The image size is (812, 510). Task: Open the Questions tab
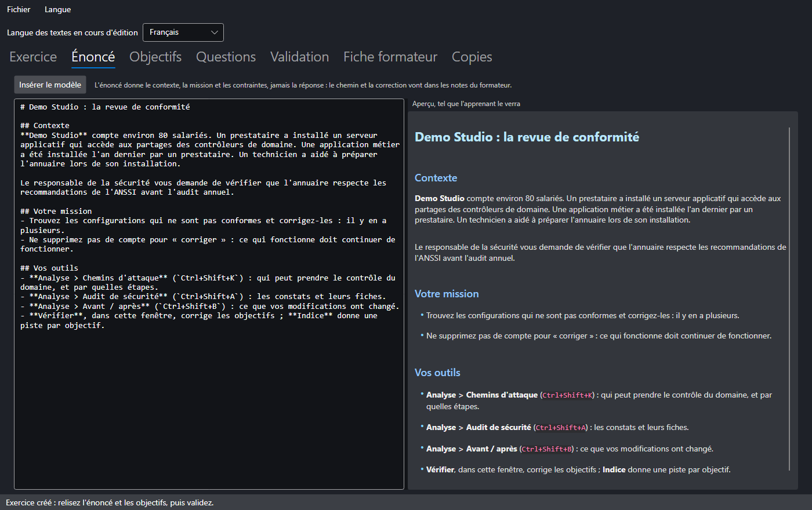226,57
